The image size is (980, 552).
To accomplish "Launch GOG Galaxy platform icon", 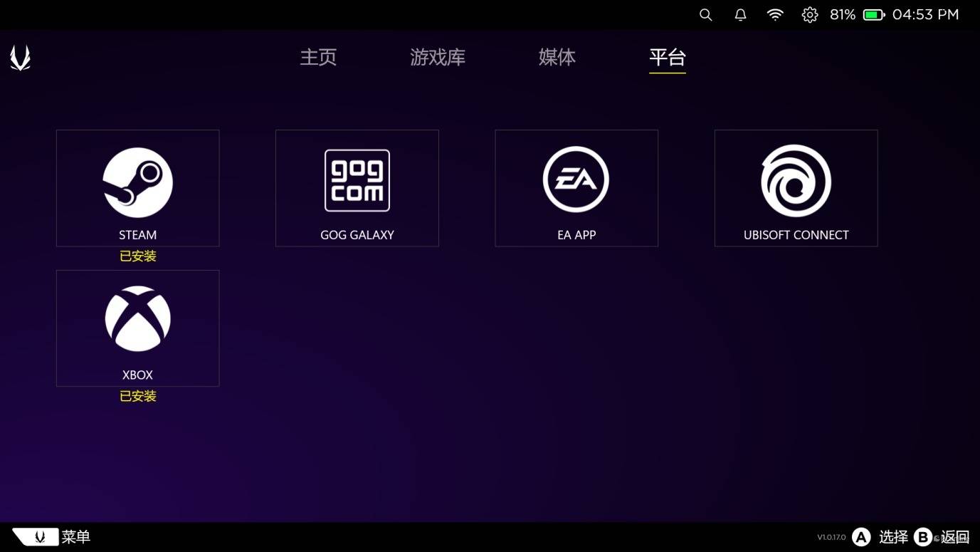I will (x=357, y=180).
